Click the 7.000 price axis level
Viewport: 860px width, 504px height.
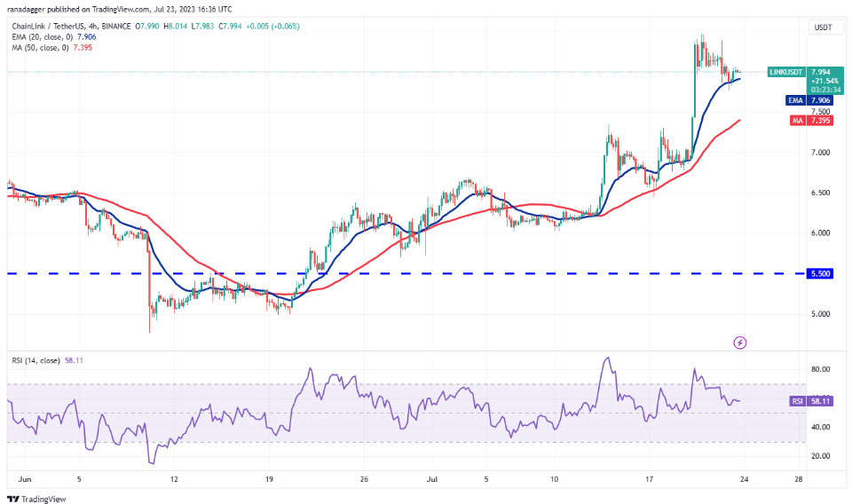point(822,153)
